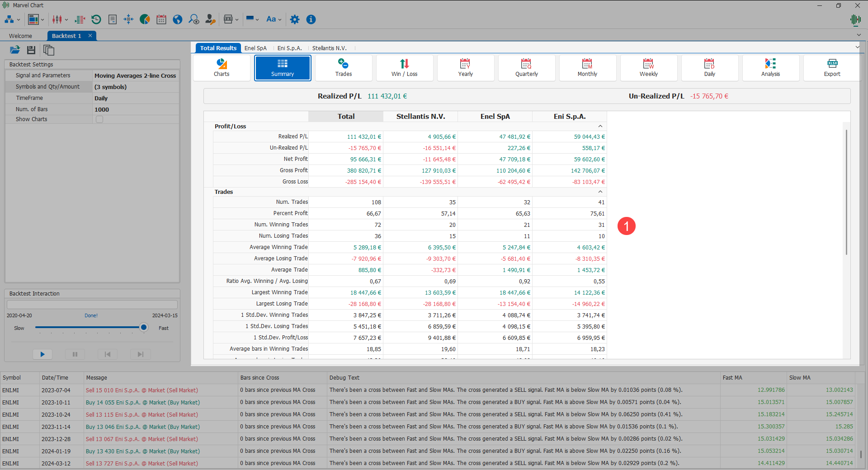Switch to the Stellantis N.V. tab
868x470 pixels.
click(x=330, y=48)
